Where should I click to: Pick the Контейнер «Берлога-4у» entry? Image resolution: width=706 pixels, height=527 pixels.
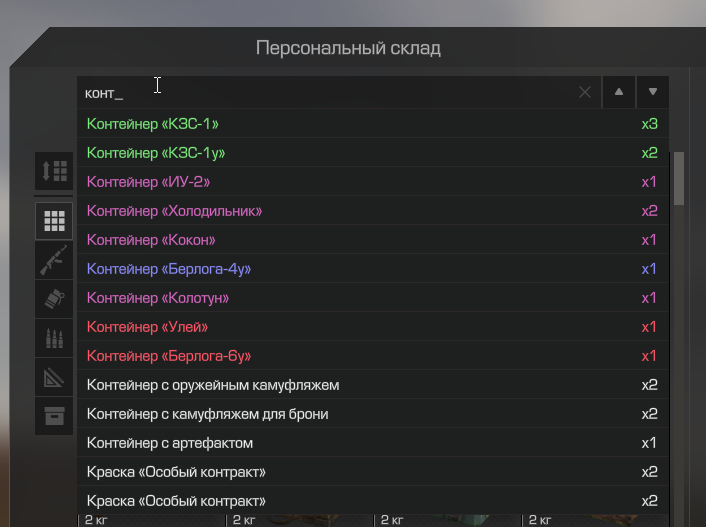(373, 268)
